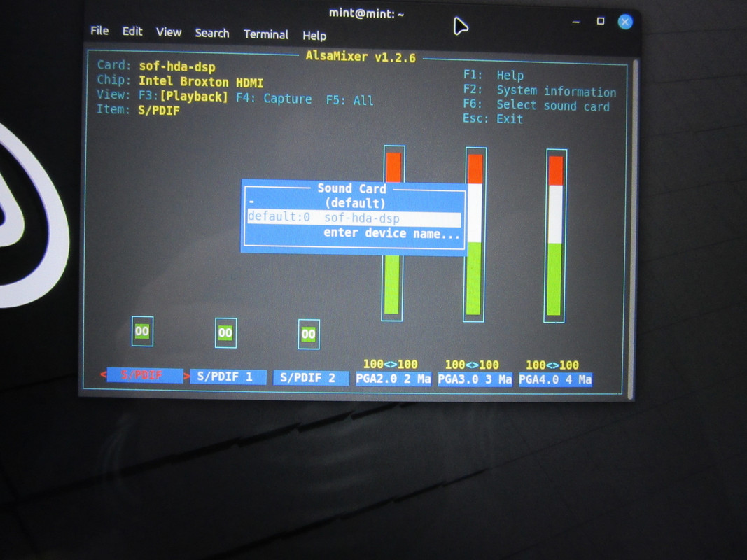The height and width of the screenshot is (560, 747).
Task: Click the AlsaMixer v1.2.6 title text
Action: click(x=360, y=57)
